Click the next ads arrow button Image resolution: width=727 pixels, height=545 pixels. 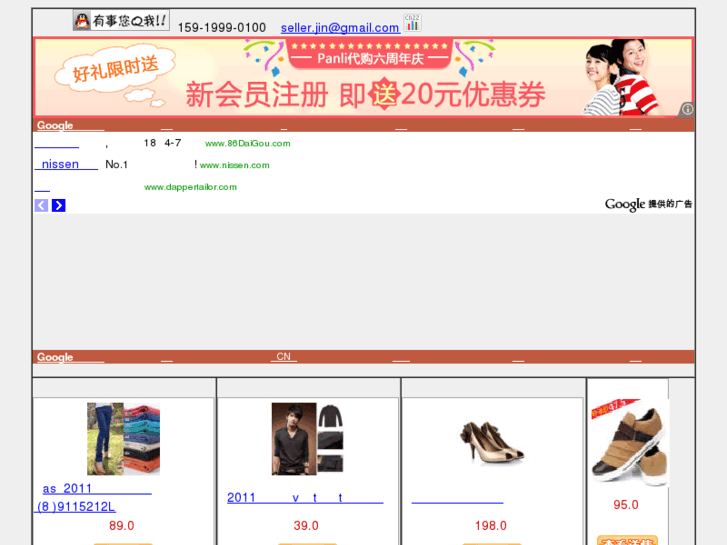coord(58,205)
